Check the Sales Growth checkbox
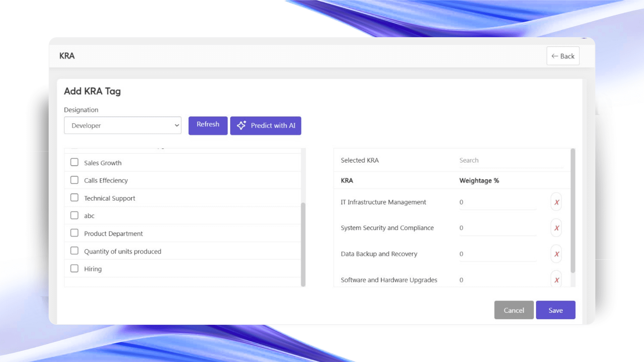The image size is (644, 362). (x=74, y=163)
